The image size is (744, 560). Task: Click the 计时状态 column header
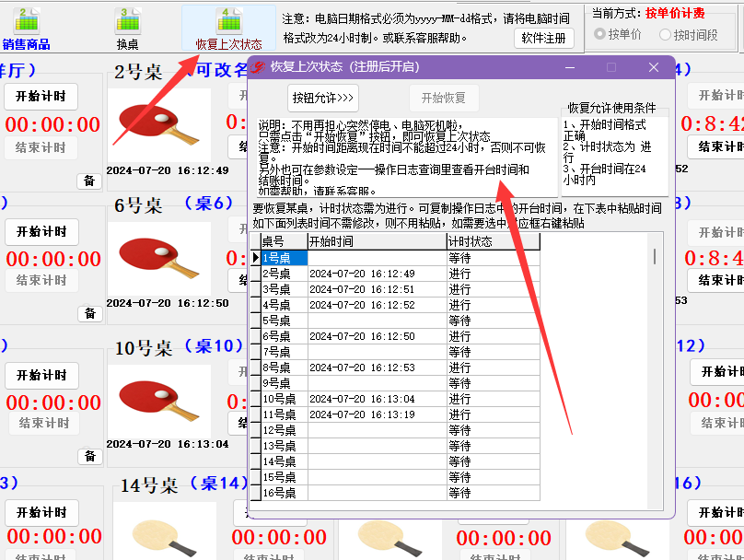tap(494, 241)
